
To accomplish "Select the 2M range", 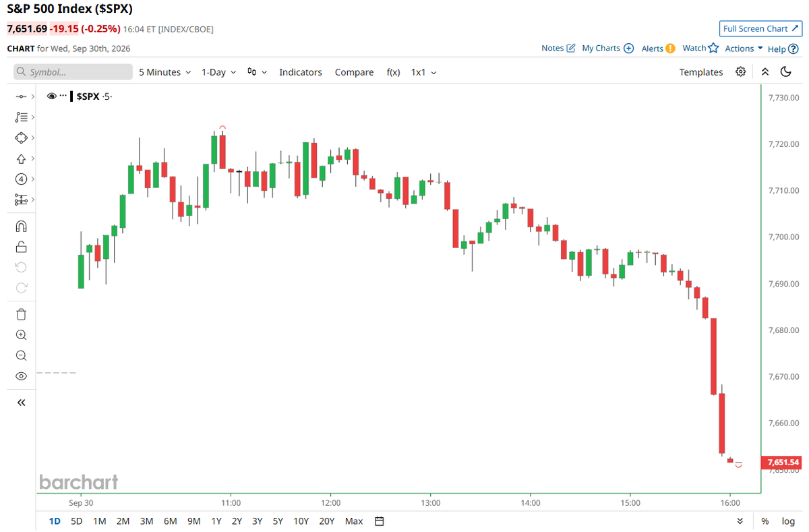I will [123, 521].
